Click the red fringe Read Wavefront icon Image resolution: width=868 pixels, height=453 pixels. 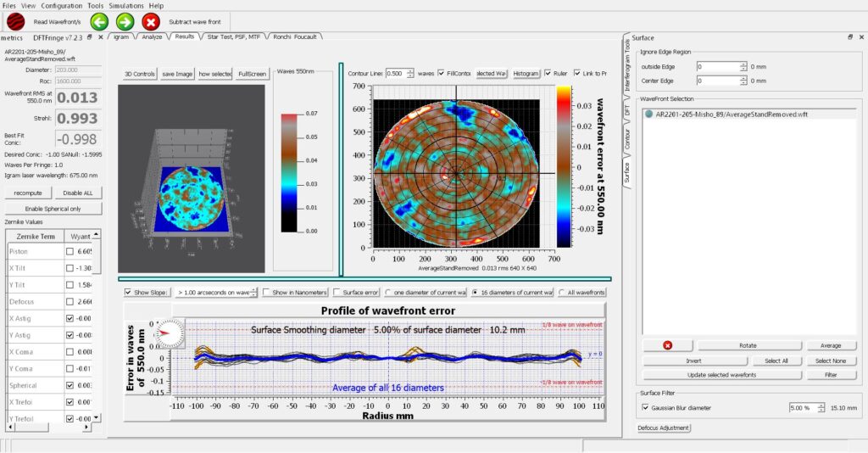pyautogui.click(x=15, y=21)
